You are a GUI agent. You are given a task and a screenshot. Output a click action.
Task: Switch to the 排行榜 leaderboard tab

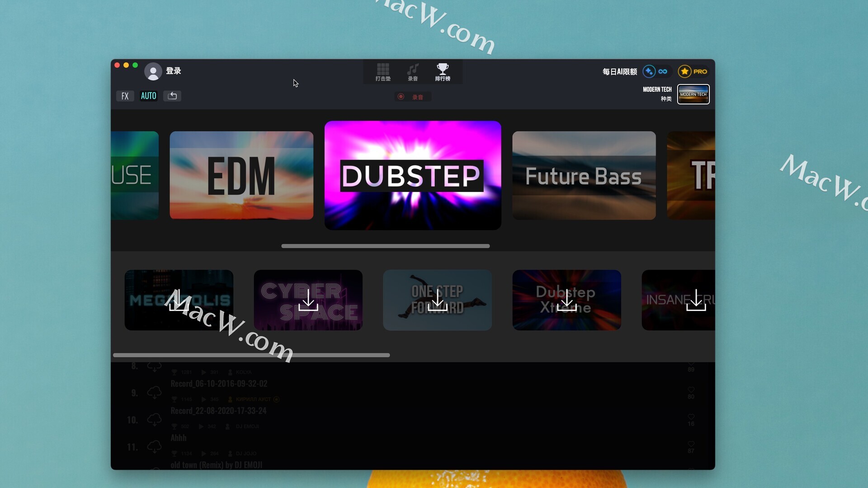point(443,72)
